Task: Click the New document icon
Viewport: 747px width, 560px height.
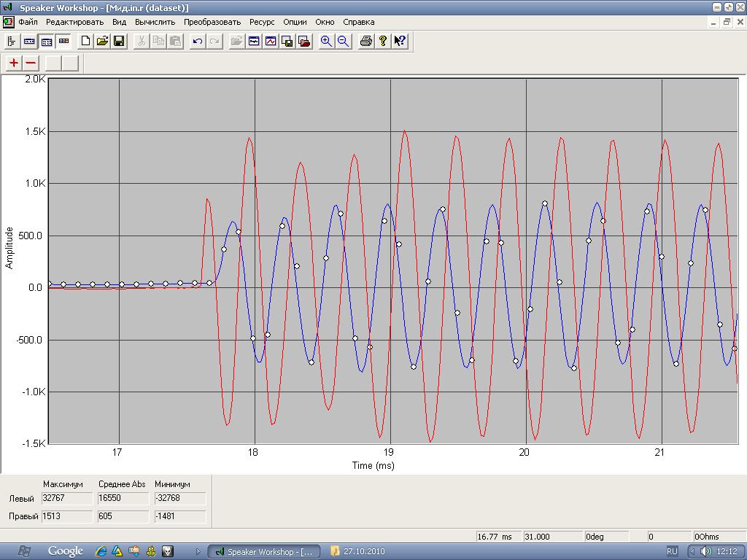Action: coord(85,42)
